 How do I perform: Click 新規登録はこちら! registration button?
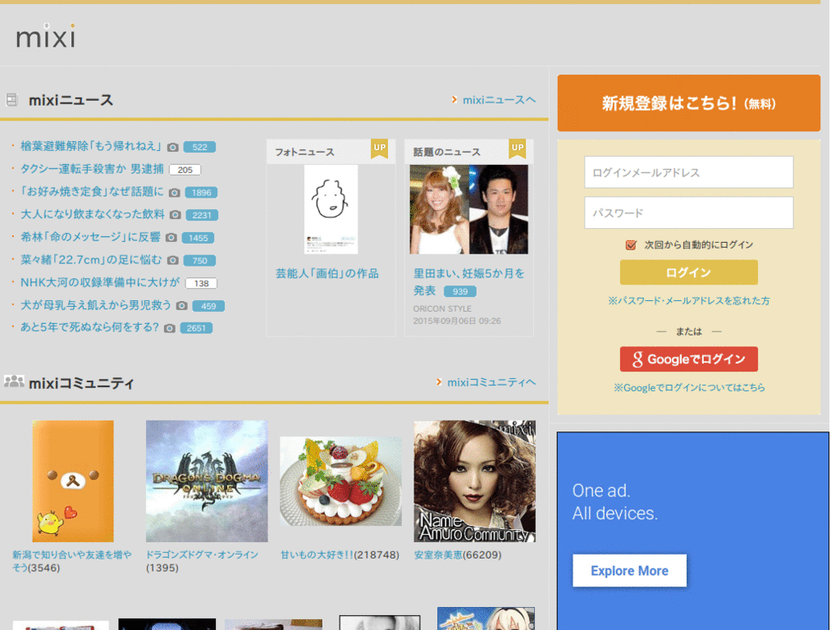point(688,103)
